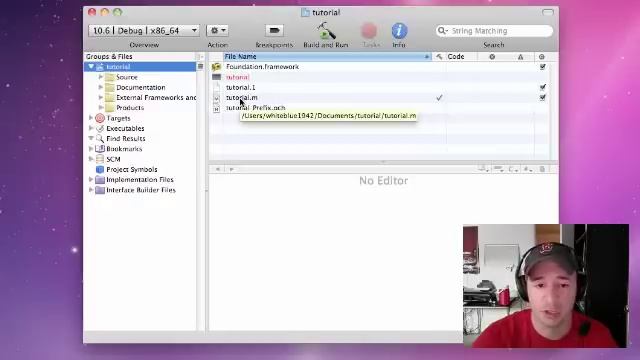Image resolution: width=640 pixels, height=360 pixels.
Task: Sort by the File Name column header
Action: (327, 57)
